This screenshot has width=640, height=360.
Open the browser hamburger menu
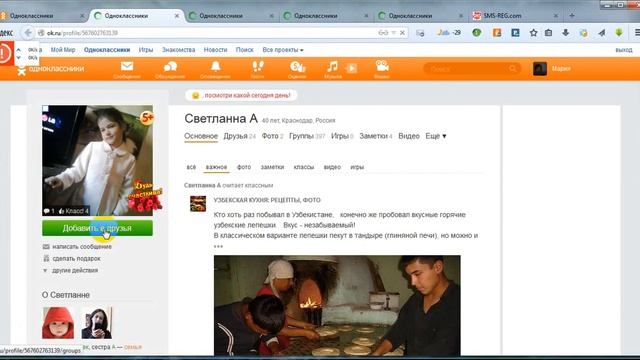point(637,33)
